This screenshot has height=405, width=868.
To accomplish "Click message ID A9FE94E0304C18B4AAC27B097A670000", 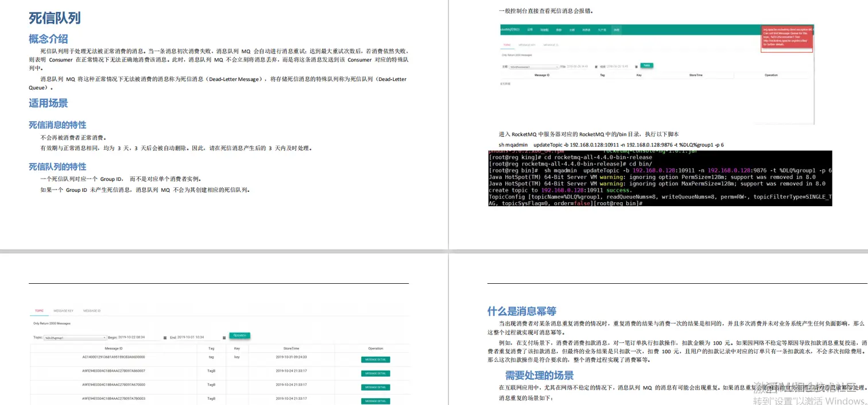I will tap(114, 384).
